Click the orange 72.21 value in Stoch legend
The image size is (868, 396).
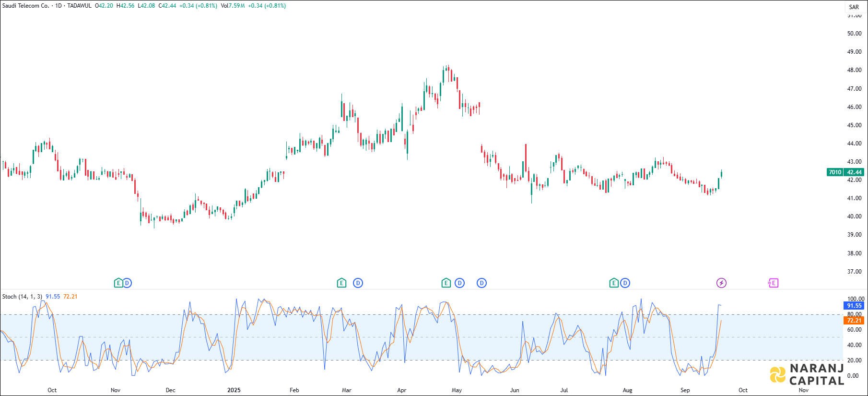70,297
